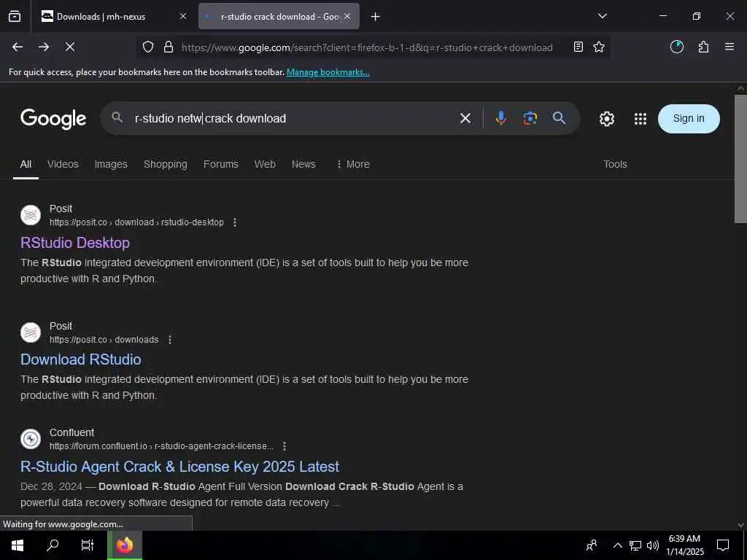747x560 pixels.
Task: Switch to Videos results
Action: 63,164
